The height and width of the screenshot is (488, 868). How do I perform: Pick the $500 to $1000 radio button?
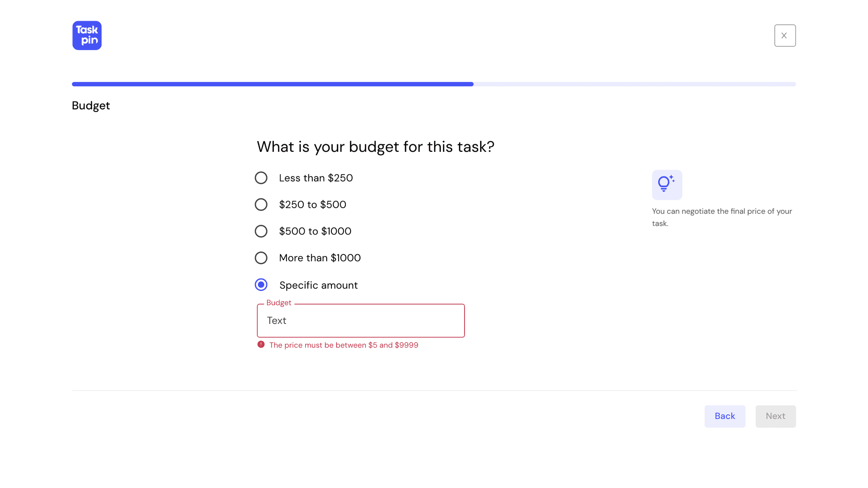[261, 231]
